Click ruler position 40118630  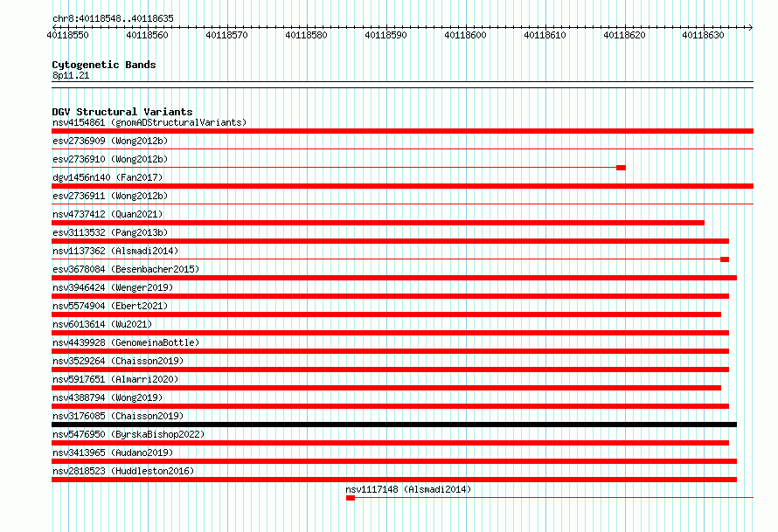(x=703, y=35)
